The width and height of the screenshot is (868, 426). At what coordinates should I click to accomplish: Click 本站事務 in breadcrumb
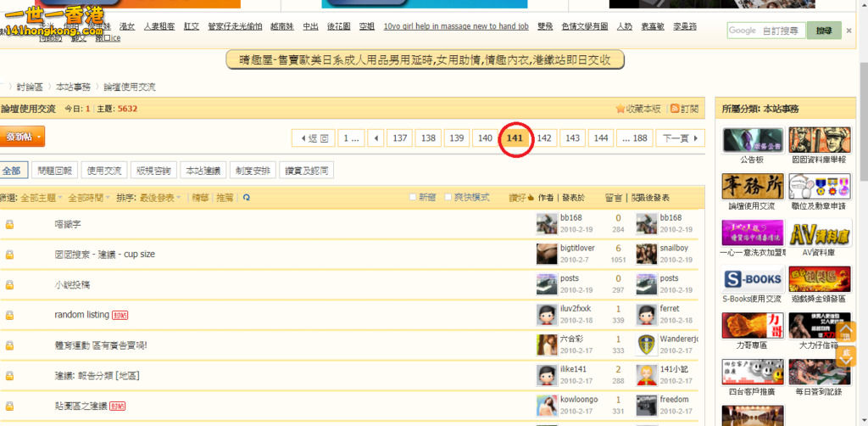tap(73, 87)
